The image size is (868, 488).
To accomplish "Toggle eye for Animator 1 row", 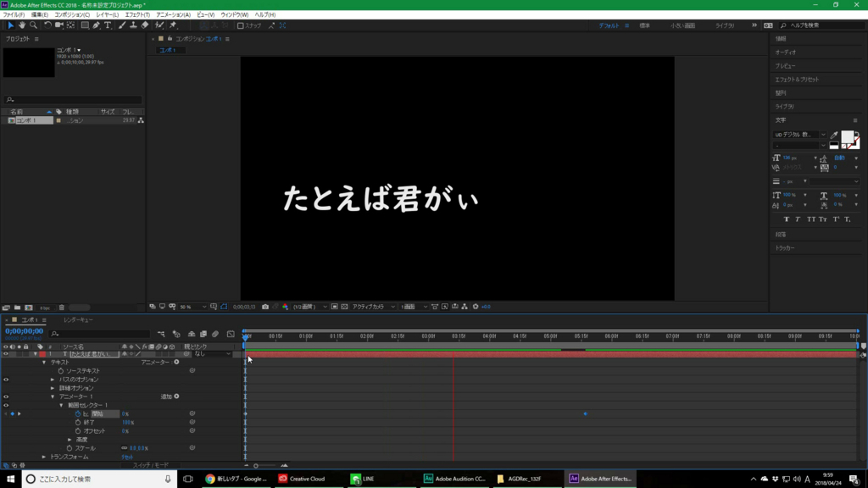I will click(6, 396).
